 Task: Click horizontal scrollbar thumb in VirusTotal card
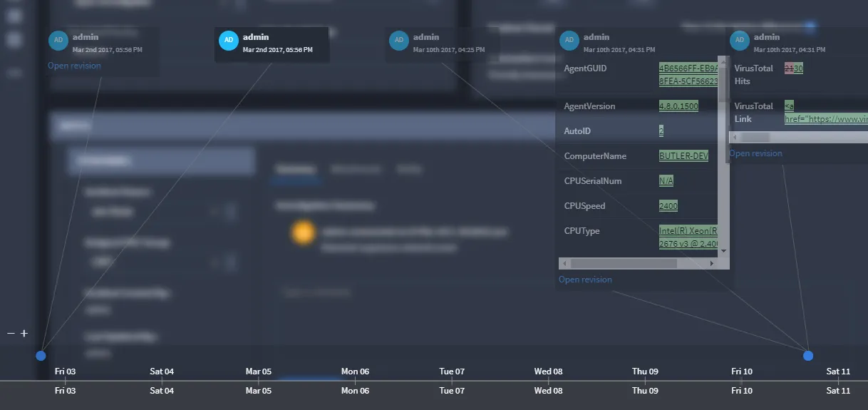point(755,137)
